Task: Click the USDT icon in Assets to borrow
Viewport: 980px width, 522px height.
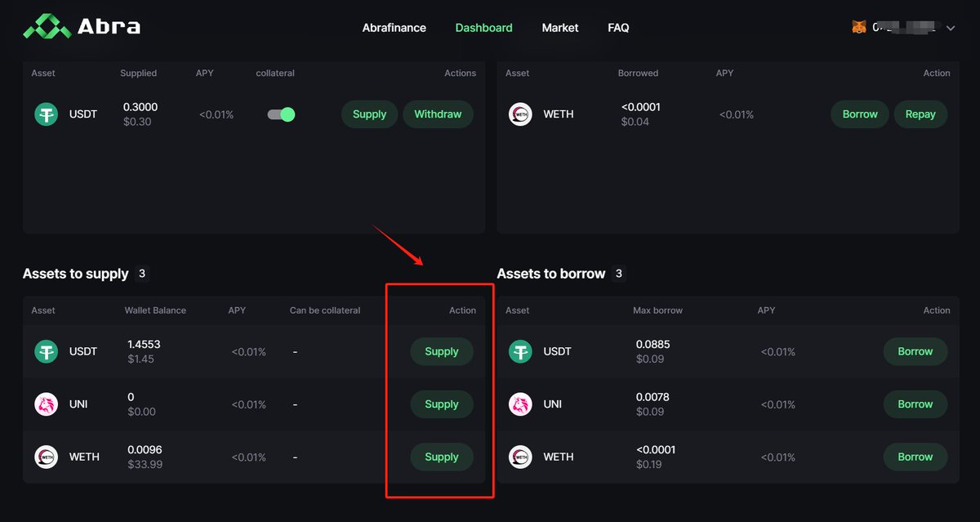Action: (x=520, y=351)
